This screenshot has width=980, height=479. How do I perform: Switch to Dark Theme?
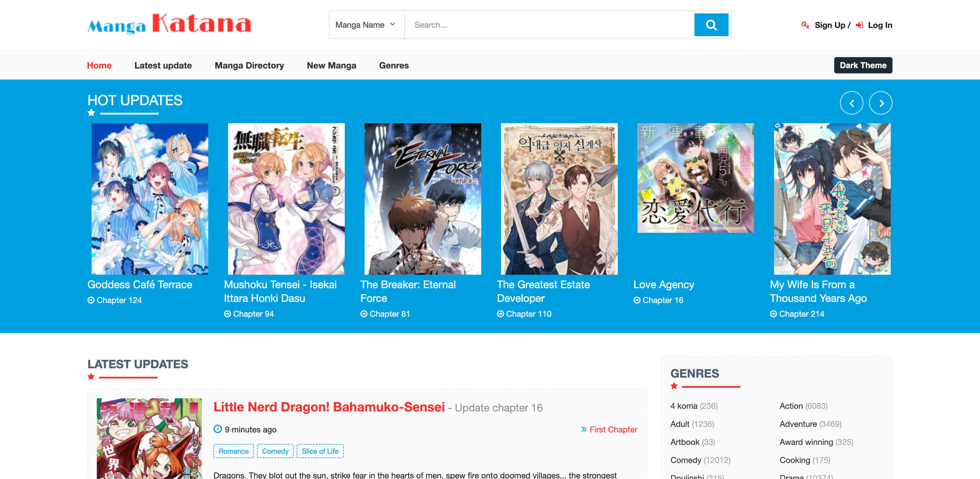(x=863, y=65)
